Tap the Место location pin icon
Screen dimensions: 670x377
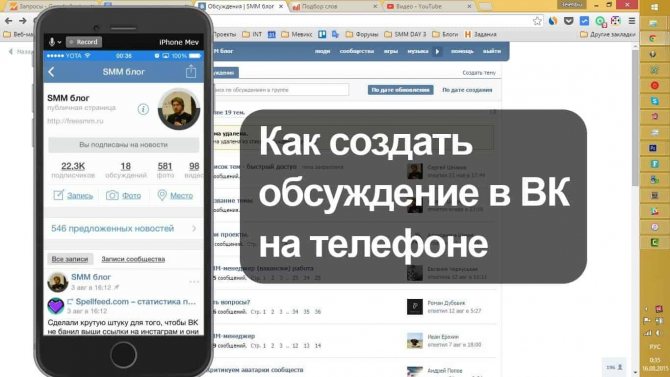point(162,195)
